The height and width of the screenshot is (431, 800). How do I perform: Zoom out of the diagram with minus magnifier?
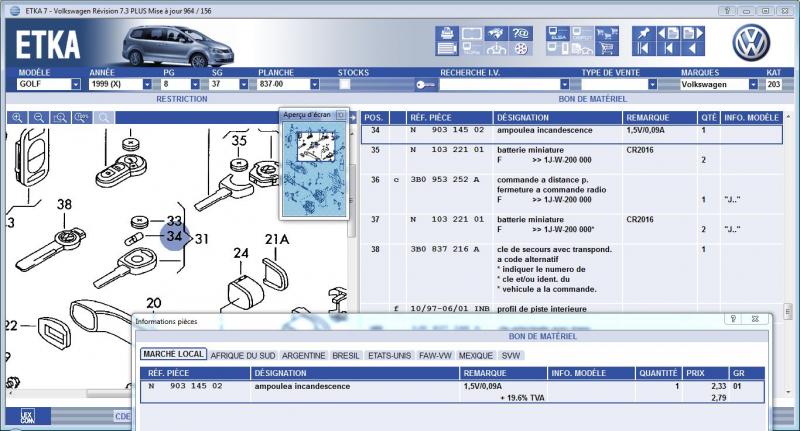(x=39, y=118)
